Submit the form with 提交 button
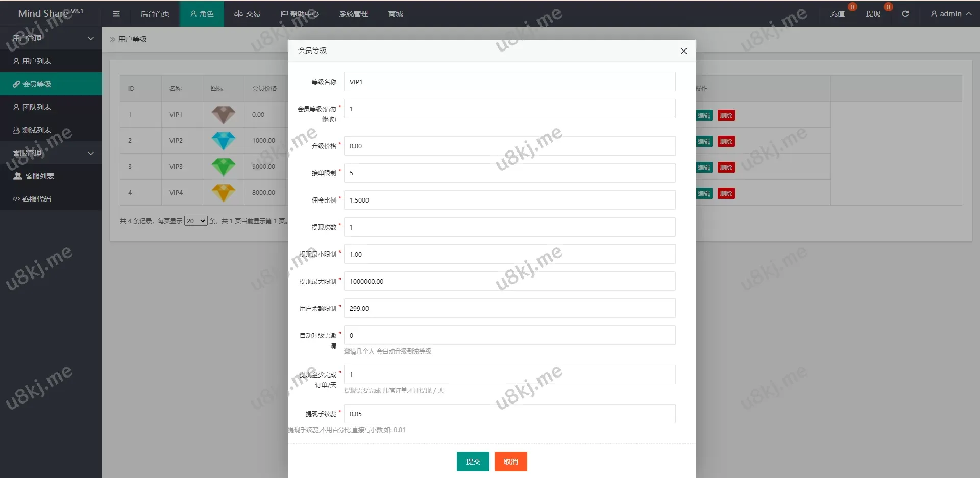 [473, 462]
